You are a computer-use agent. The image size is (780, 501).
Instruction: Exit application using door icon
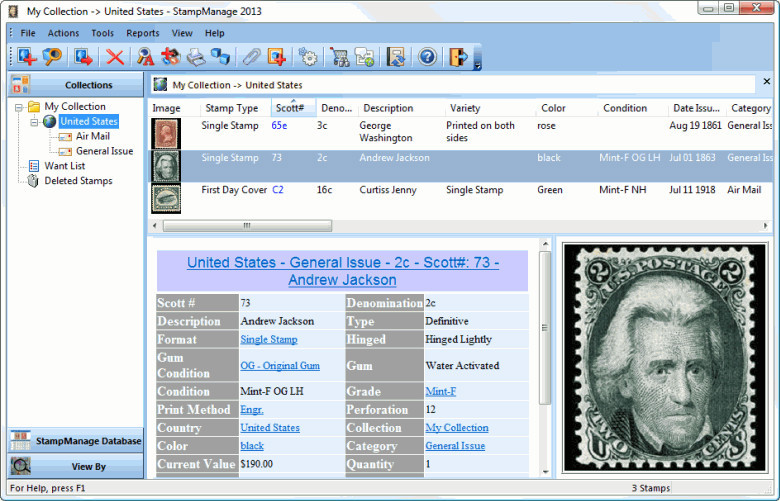(x=458, y=57)
